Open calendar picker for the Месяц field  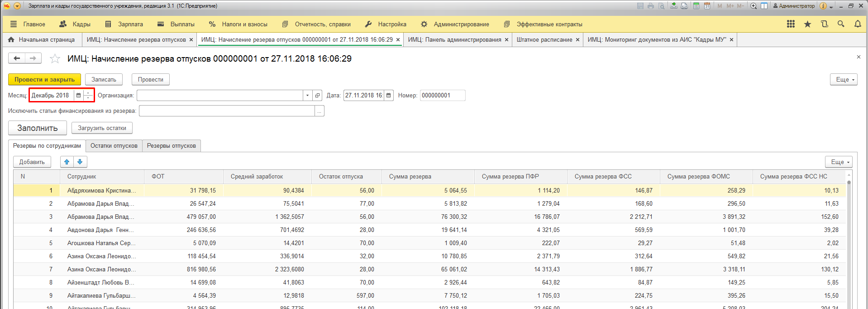pos(78,95)
